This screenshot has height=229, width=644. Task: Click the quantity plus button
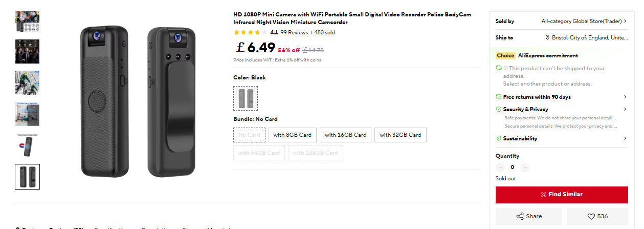(525, 167)
